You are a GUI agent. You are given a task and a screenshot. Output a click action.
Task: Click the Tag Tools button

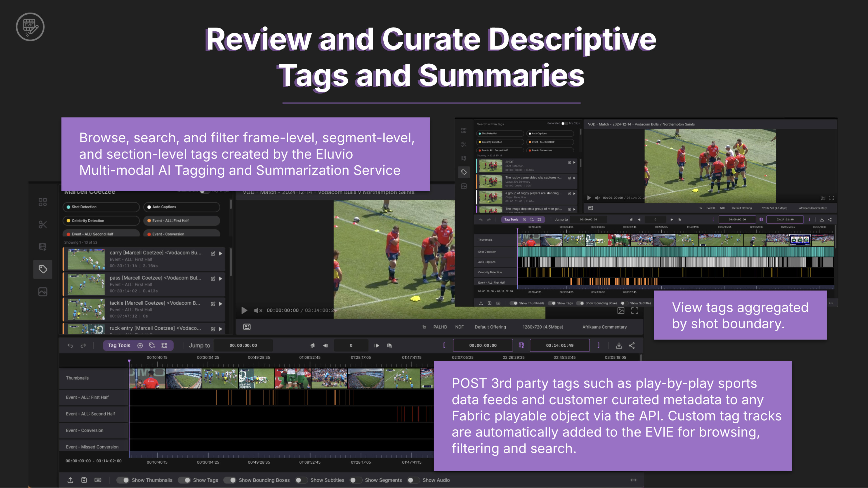point(119,345)
